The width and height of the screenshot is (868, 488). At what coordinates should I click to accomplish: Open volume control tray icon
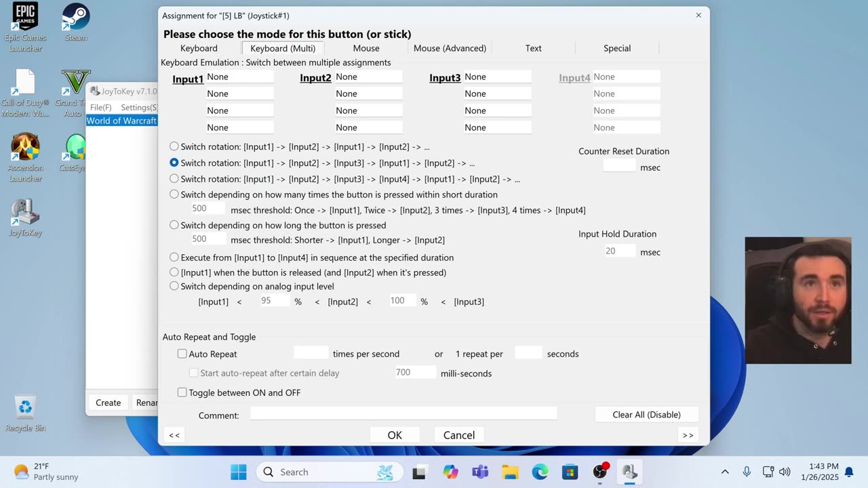785,472
